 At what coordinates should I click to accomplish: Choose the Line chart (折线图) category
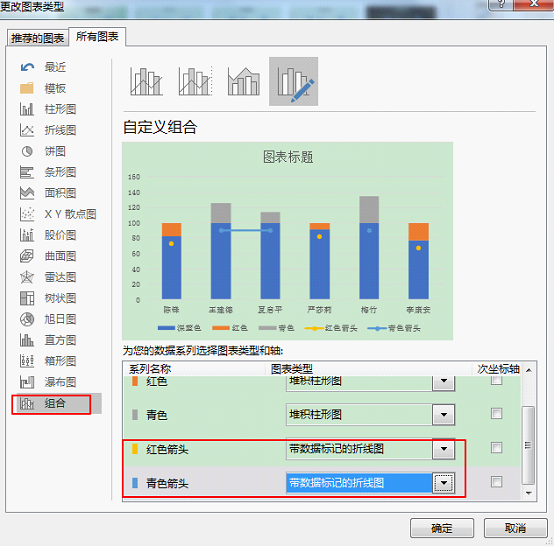tap(48, 130)
